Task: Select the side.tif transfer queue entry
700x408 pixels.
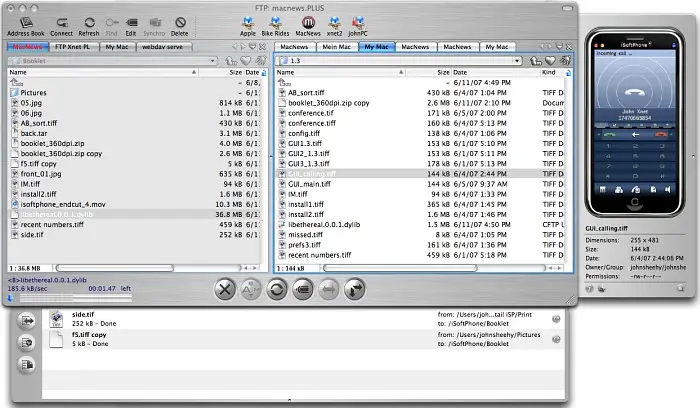Action: click(304, 319)
